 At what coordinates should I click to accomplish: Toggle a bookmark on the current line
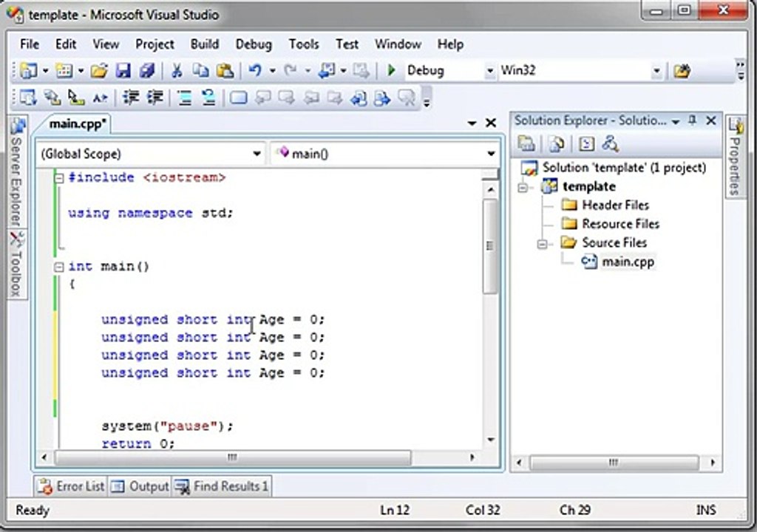(239, 98)
